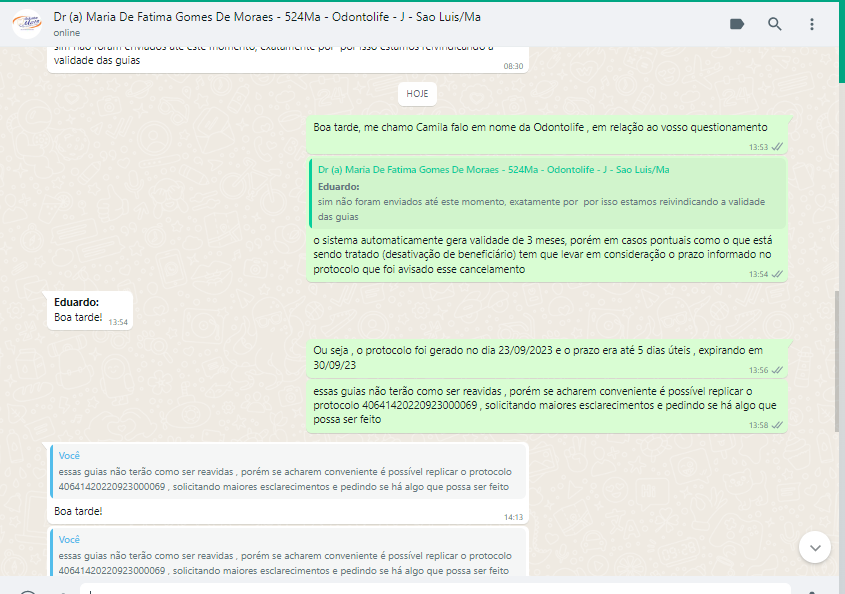Click read-receipt checkmarks on 13:58 message
Viewport: 845px width, 594px height.
pos(777,425)
